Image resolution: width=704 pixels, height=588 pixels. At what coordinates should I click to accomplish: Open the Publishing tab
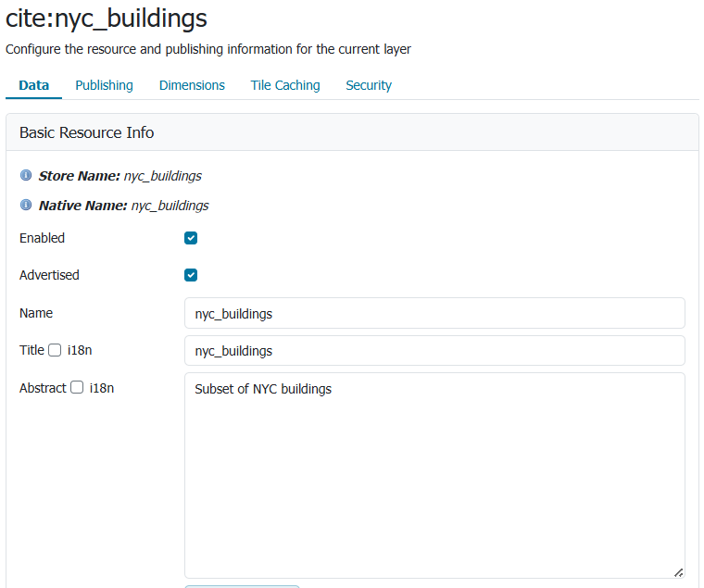point(104,85)
